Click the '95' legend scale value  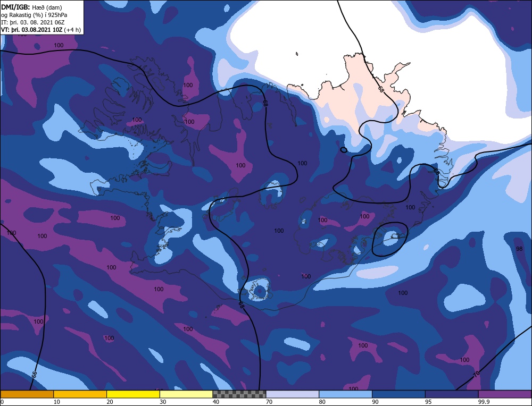point(428,402)
